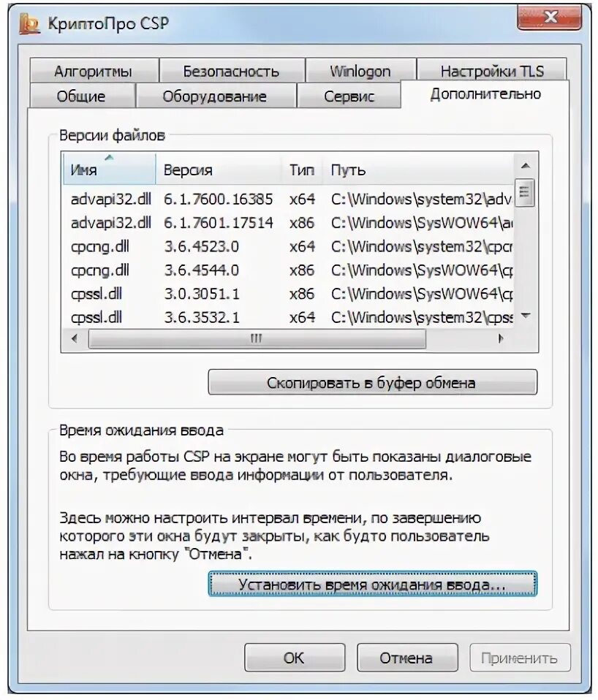This screenshot has height=700, width=598.
Task: Confirm with the OK button
Action: click(x=295, y=658)
